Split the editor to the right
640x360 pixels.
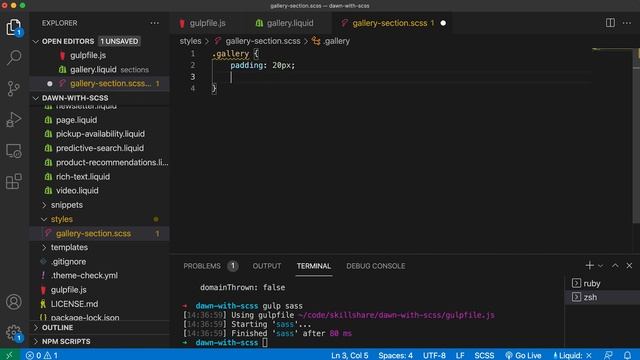tap(610, 23)
